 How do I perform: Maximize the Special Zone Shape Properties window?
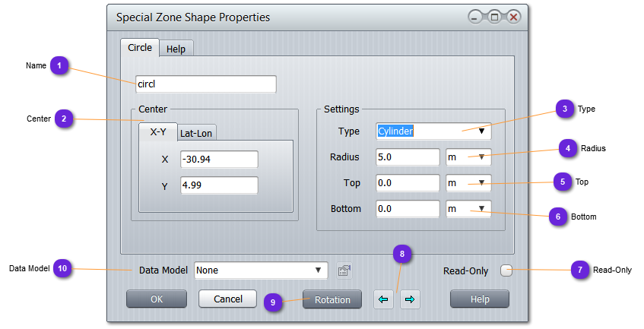(x=494, y=17)
